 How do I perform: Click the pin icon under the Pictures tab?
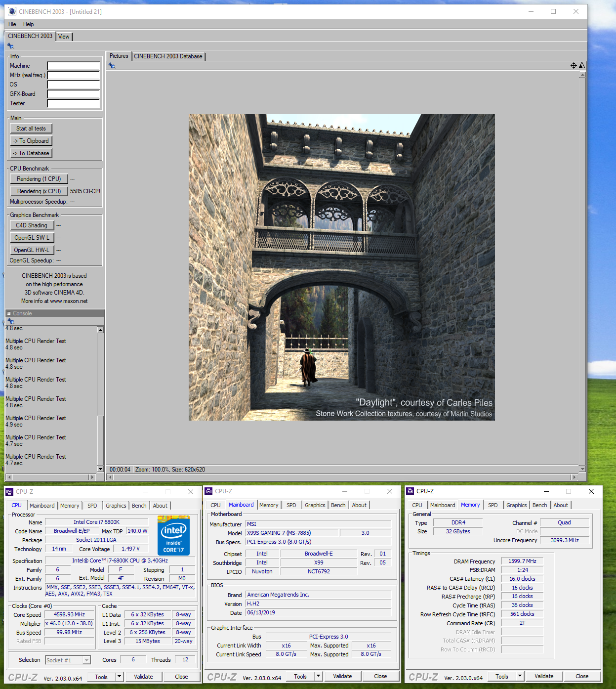click(112, 66)
